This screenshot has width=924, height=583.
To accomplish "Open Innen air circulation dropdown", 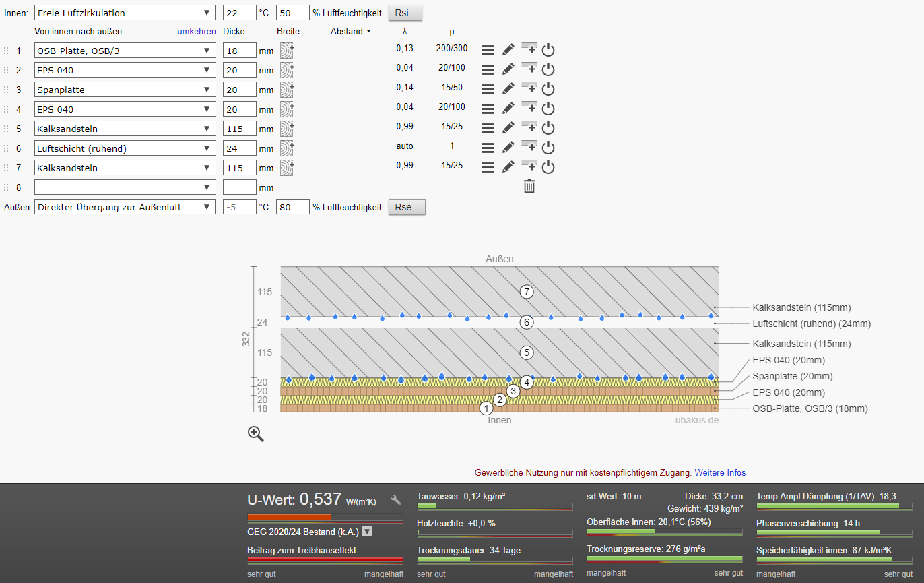I will tap(125, 13).
